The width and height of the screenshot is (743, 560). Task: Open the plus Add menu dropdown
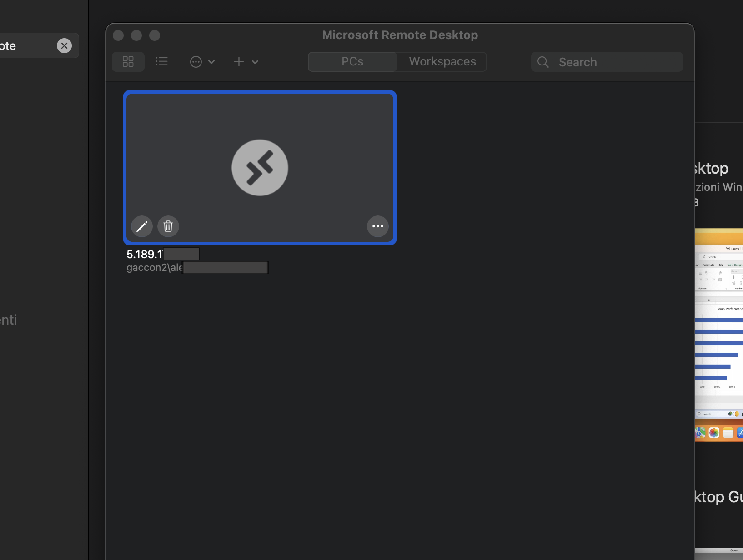point(246,62)
